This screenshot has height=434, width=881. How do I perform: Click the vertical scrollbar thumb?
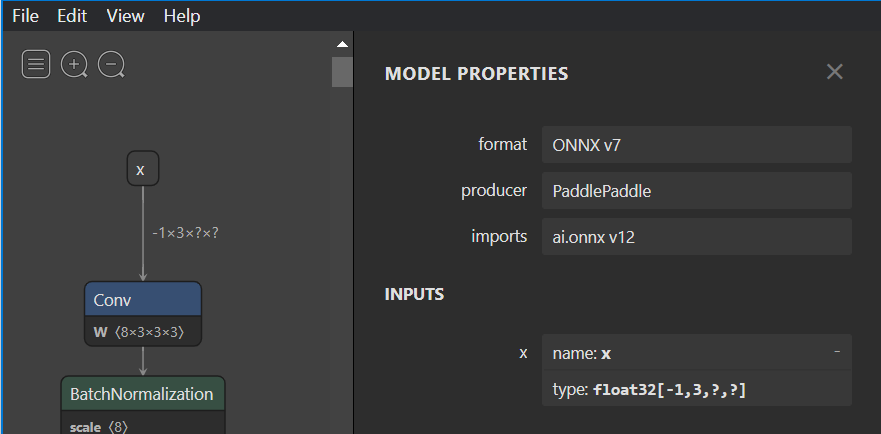(x=342, y=72)
